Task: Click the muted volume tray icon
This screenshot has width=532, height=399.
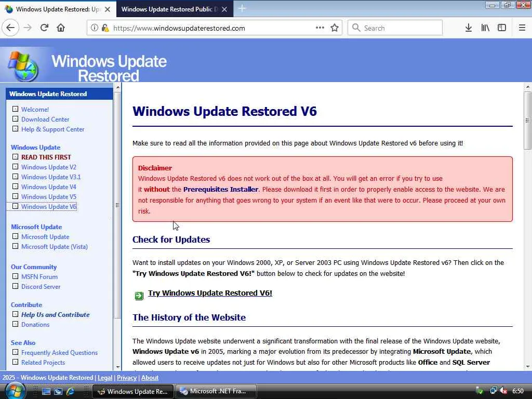Action: 503,391
